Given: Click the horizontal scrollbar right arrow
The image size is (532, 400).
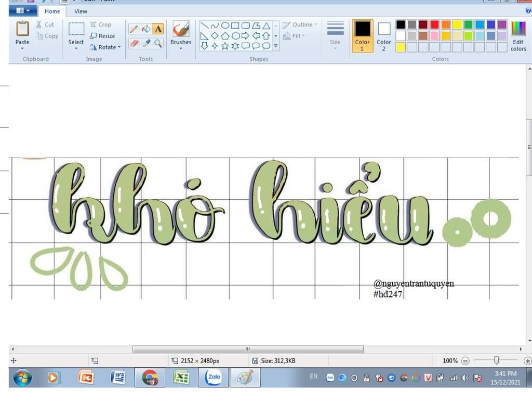Looking at the screenshot, I should click(521, 349).
